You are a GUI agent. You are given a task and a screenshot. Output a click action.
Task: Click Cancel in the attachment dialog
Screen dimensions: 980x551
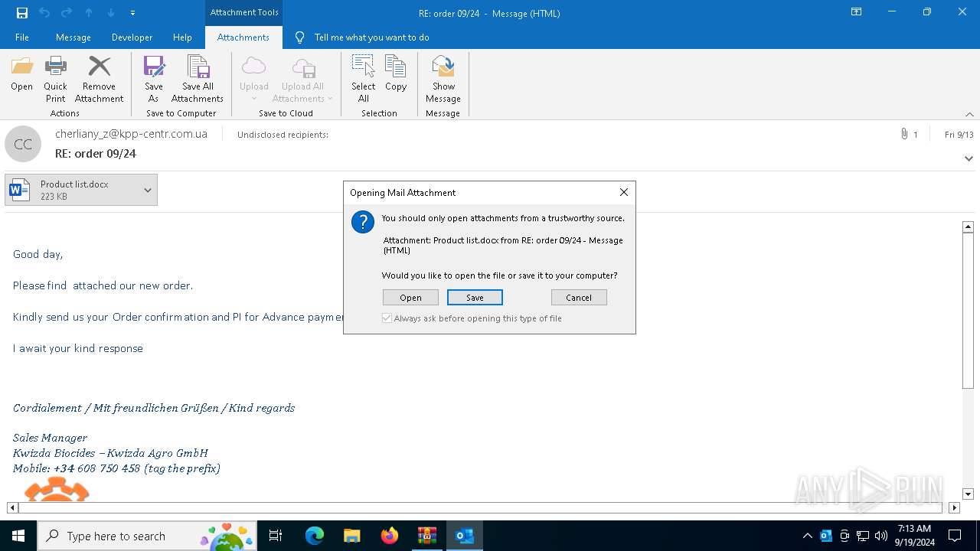pyautogui.click(x=579, y=298)
